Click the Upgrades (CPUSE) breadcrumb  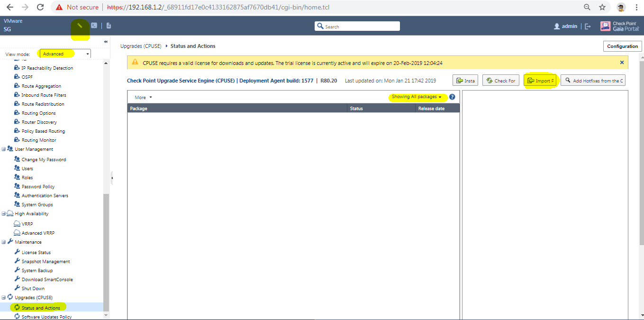(x=141, y=46)
